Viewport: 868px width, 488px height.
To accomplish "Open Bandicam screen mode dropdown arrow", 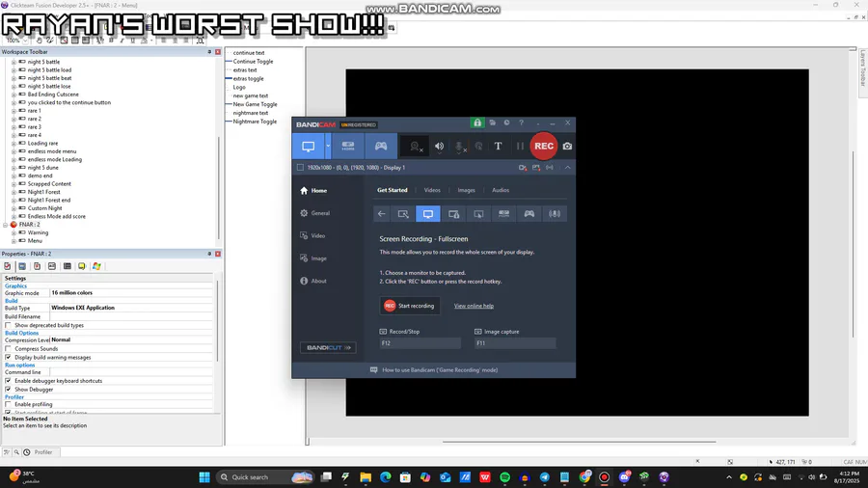I will tap(328, 146).
